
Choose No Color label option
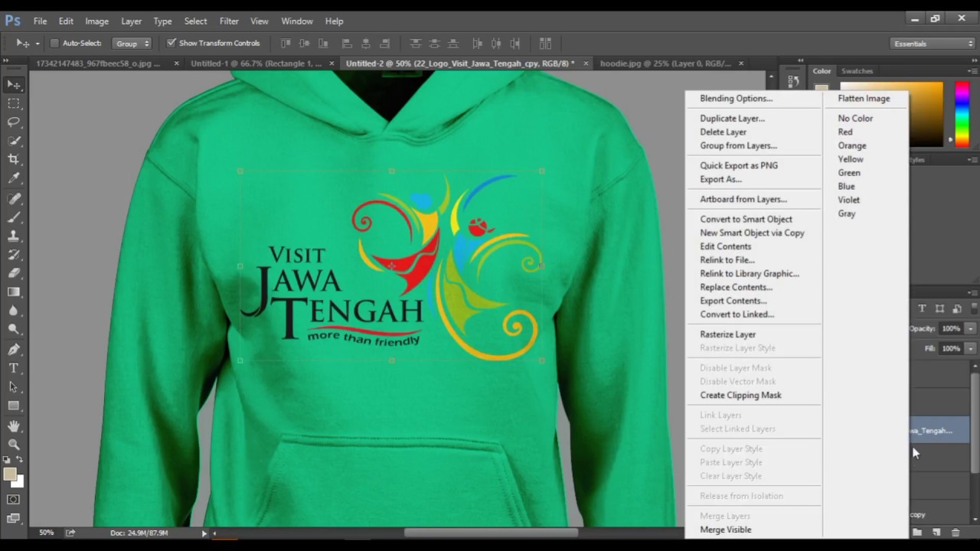tap(855, 119)
